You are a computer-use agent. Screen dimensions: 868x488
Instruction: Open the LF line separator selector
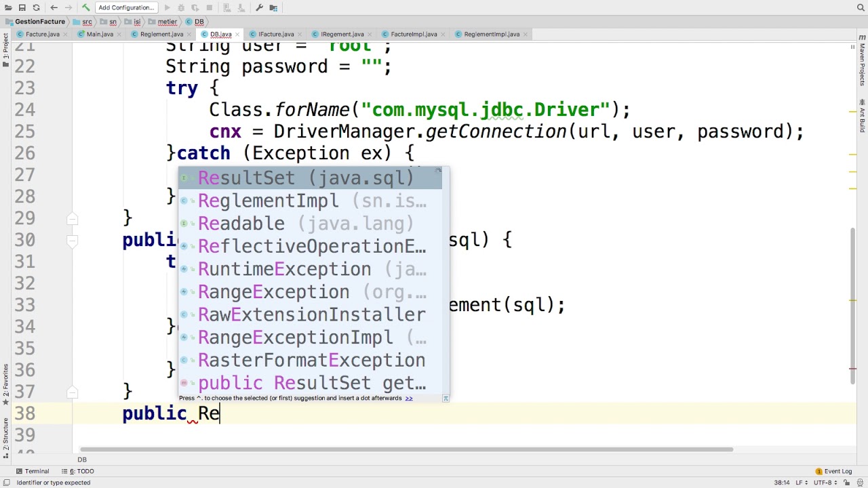point(803,483)
